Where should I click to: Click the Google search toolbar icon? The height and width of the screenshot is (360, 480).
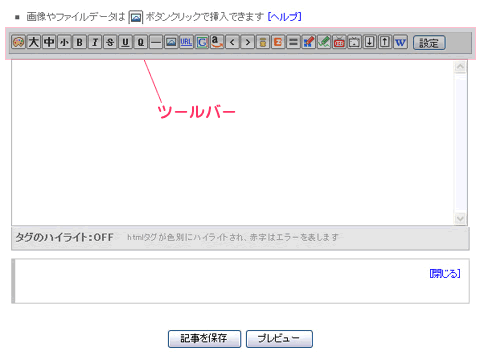tap(202, 42)
